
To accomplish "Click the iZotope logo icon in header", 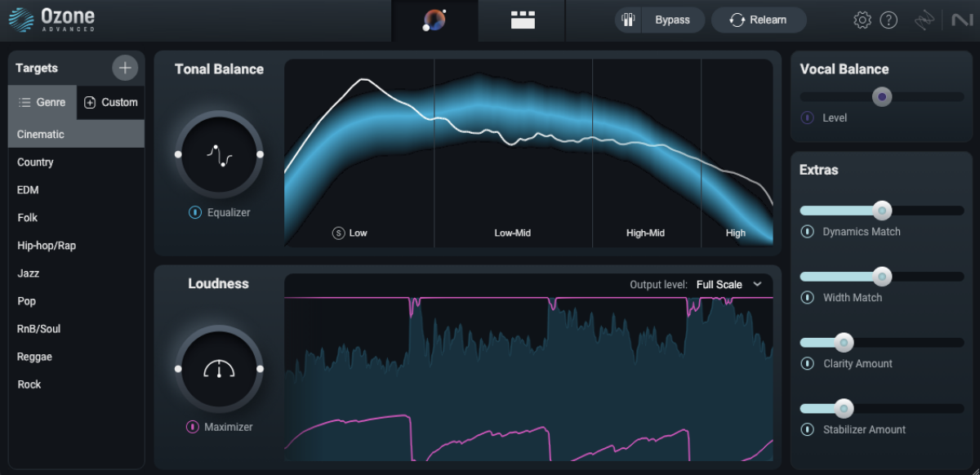I will 924,20.
